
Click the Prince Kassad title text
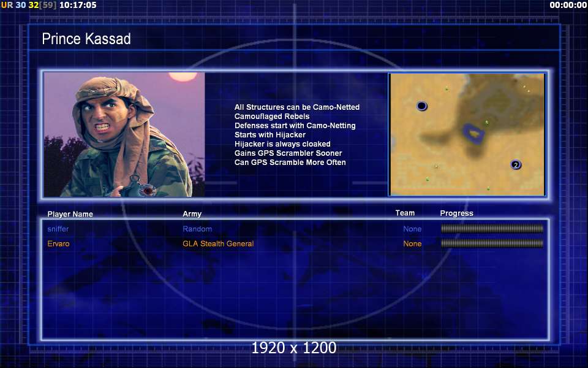(86, 39)
